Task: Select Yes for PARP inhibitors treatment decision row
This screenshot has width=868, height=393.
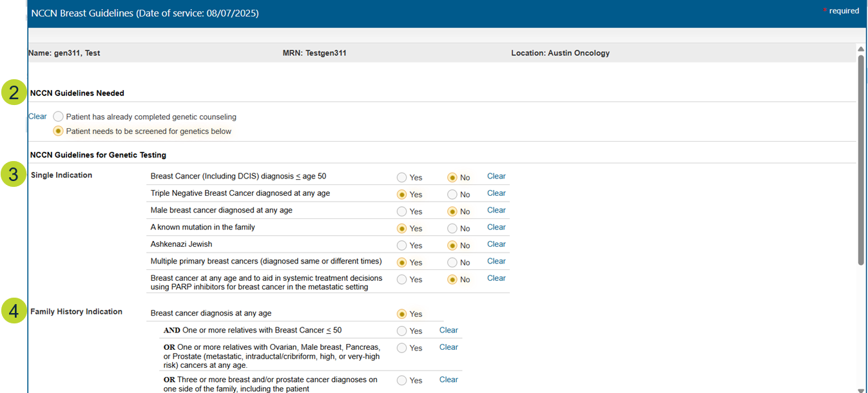Action: [x=402, y=280]
